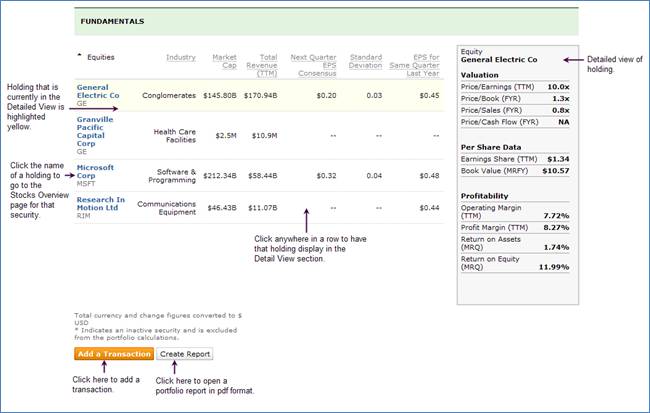Collapse the Equities section arrow

tap(80, 55)
